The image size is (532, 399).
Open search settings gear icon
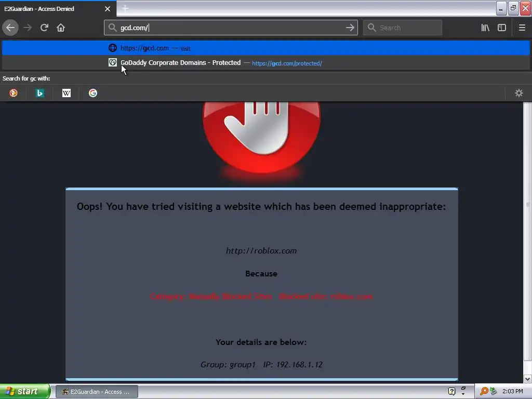tap(519, 93)
